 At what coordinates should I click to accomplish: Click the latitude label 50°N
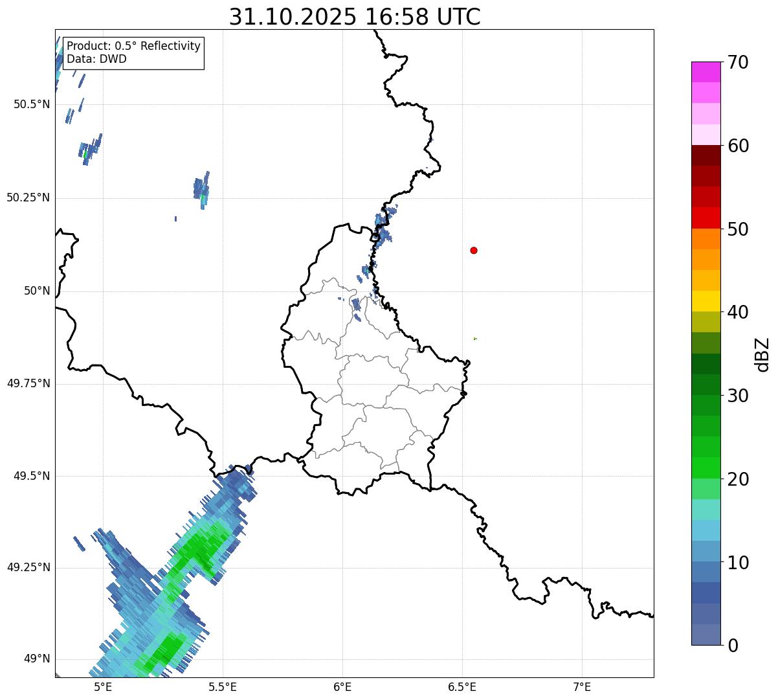click(37, 291)
